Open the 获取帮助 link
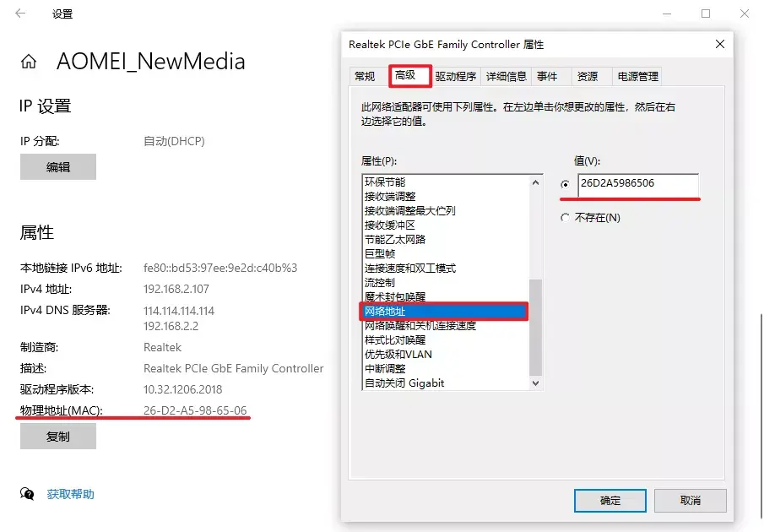 (71, 494)
